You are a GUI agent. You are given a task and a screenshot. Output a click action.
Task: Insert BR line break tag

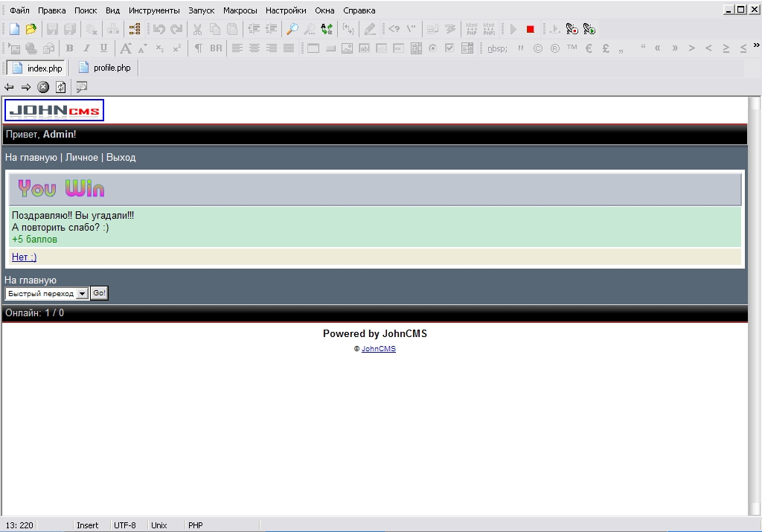tap(216, 48)
